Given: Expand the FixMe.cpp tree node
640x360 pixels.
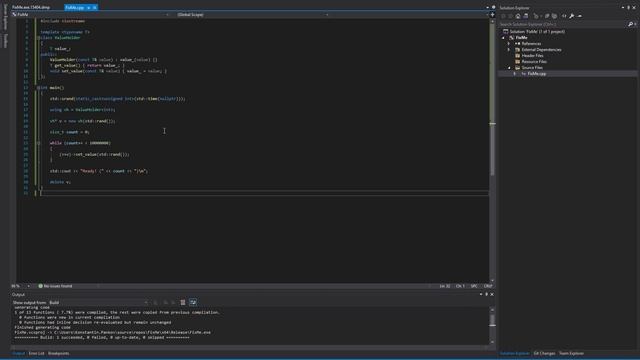Looking at the screenshot, I should pos(515,74).
